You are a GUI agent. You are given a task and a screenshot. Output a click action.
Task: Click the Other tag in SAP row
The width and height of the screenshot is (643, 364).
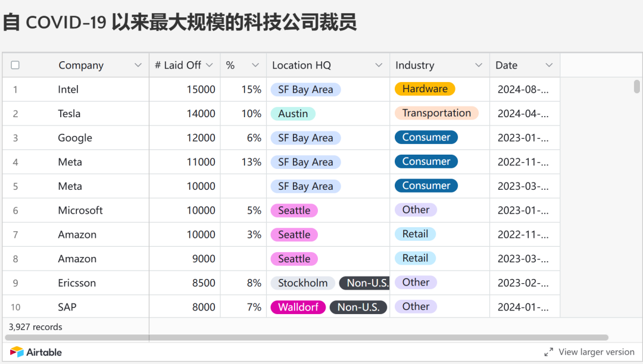(x=416, y=306)
